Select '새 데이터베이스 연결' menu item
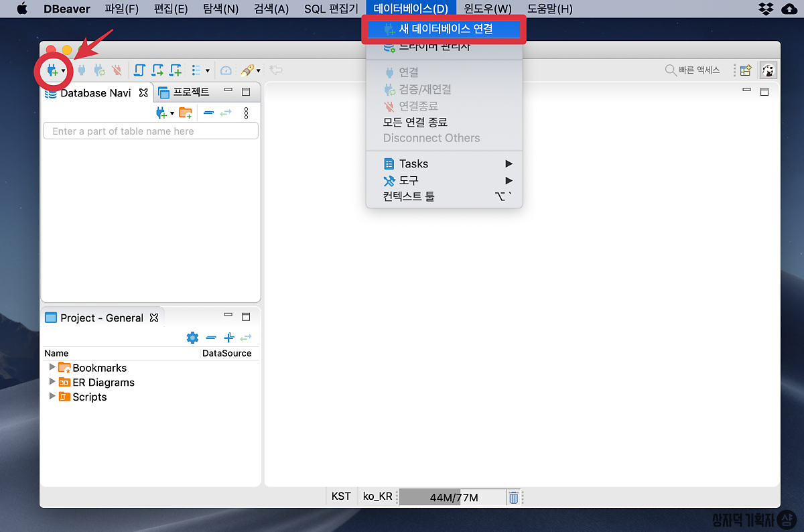 coord(445,29)
